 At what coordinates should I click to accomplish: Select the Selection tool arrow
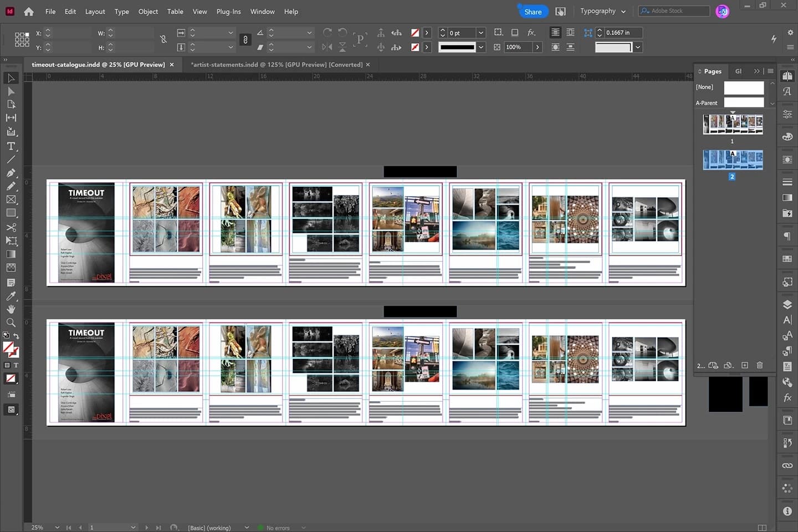tap(11, 78)
